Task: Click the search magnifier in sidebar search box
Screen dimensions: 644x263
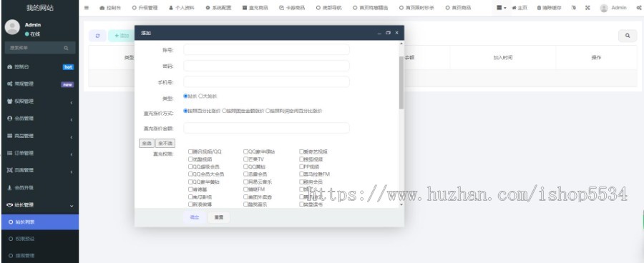Action: (66, 48)
